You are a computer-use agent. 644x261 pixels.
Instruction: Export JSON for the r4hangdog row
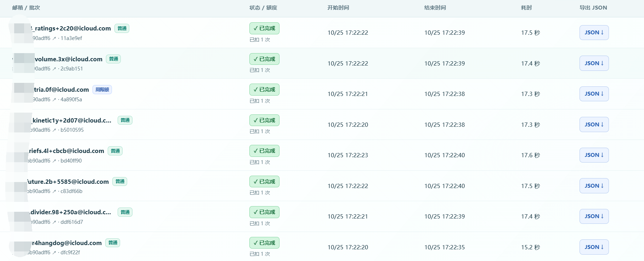tap(594, 247)
